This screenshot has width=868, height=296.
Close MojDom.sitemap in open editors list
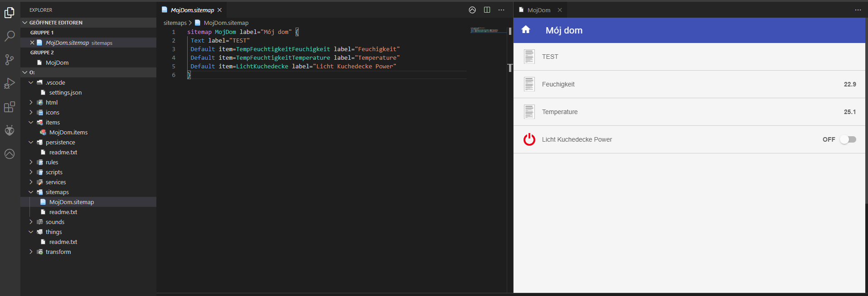[x=32, y=43]
